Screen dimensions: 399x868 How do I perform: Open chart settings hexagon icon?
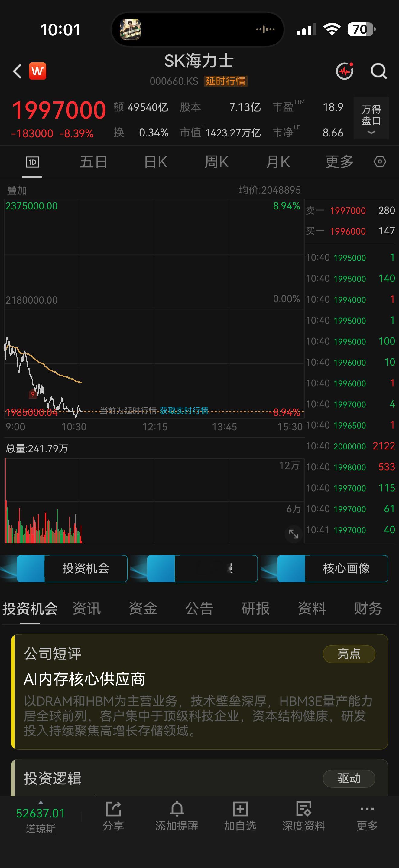click(379, 162)
